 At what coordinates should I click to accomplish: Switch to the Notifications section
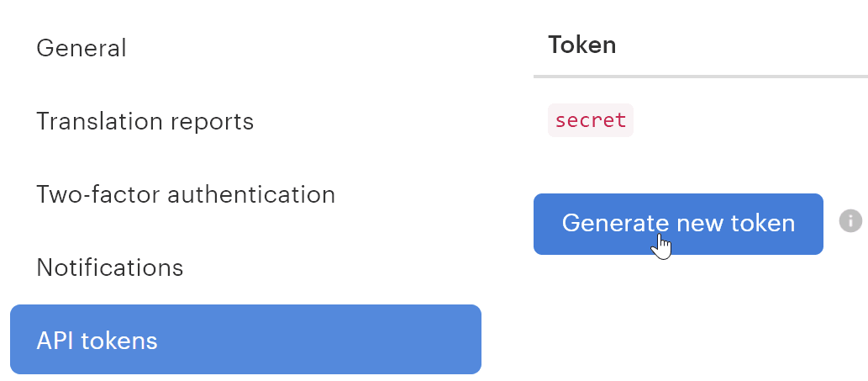(110, 267)
